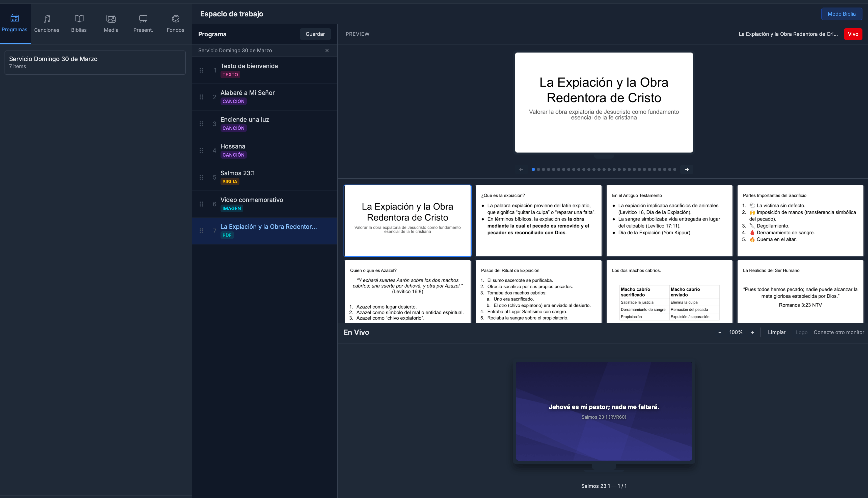Close the Servicio Domingo 30 de Marzo program
This screenshot has height=498, width=868.
[x=327, y=50]
